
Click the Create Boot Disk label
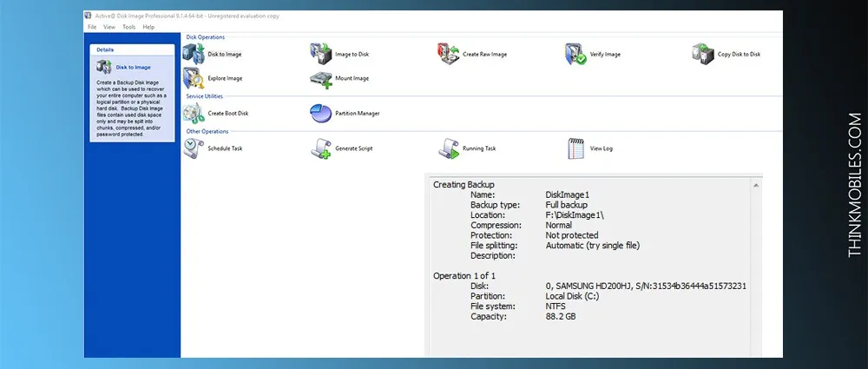[228, 114]
